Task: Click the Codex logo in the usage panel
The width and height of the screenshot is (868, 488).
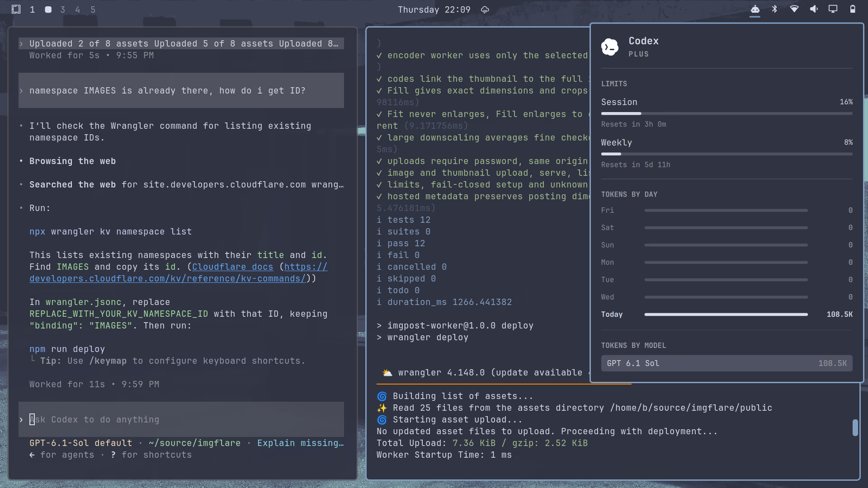Action: click(x=610, y=47)
